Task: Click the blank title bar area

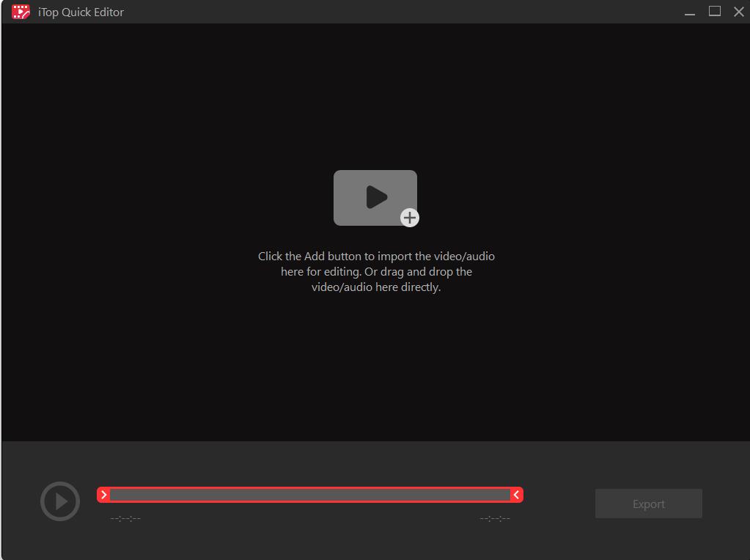Action: pyautogui.click(x=403, y=12)
